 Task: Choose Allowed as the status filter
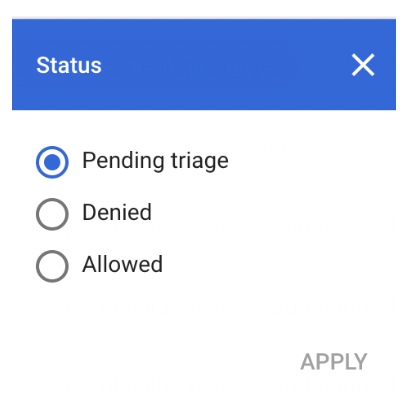click(x=52, y=266)
